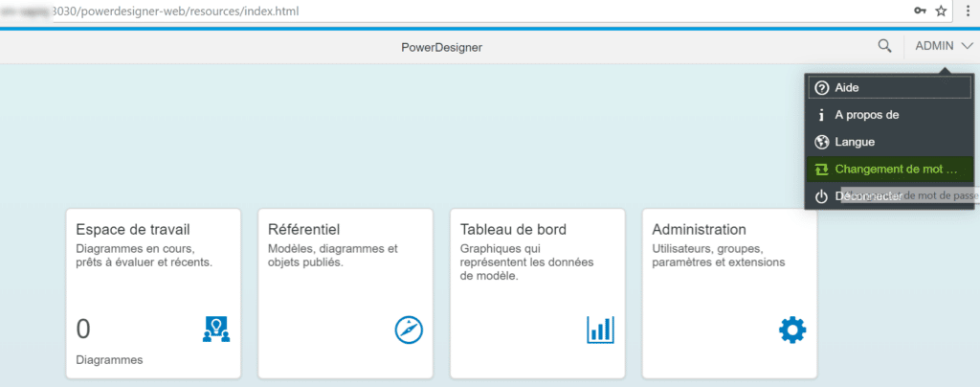The image size is (980, 387).
Task: Click 'Diagrammes en cours, prêts à évaluer' description
Action: tap(145, 256)
